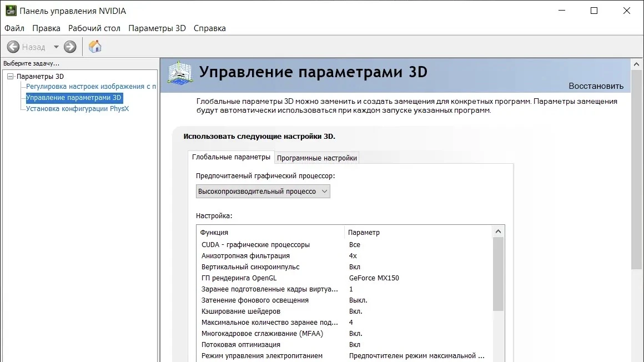Select Управление параметрами 3D tree item
The height and width of the screenshot is (362, 644).
tap(74, 97)
